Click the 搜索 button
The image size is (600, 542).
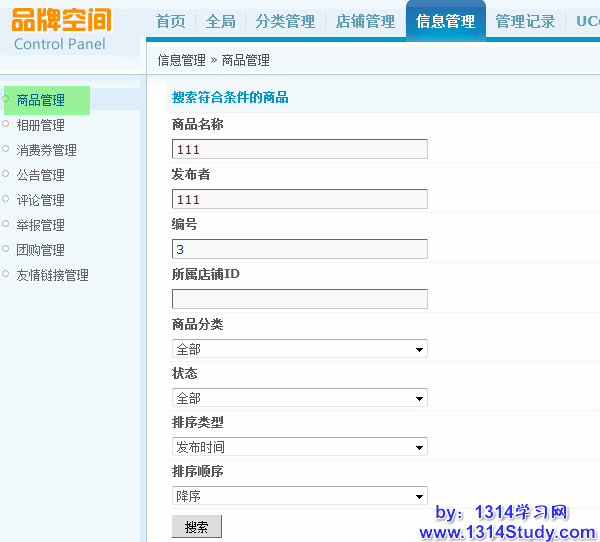[x=196, y=526]
